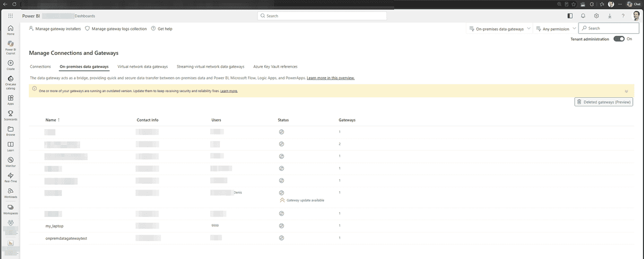Viewport: 644px width, 259px height.
Task: Open Monitor in the sidebar
Action: pos(10,162)
